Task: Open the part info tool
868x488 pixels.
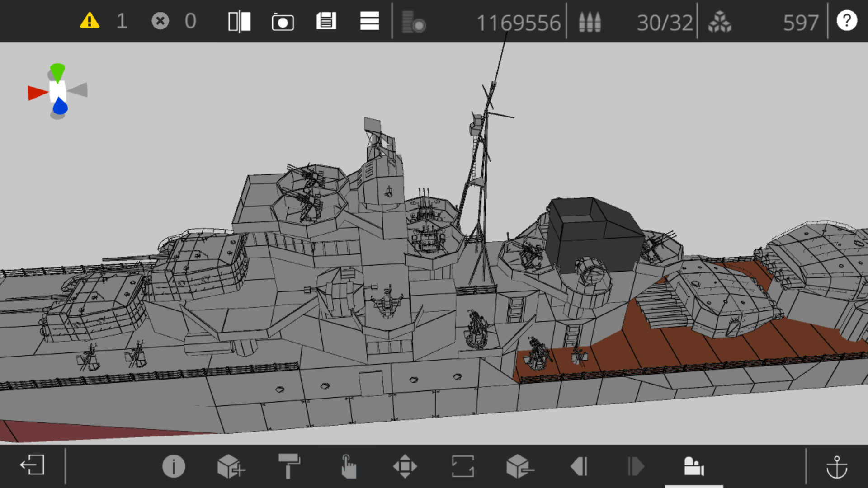Action: [x=174, y=466]
